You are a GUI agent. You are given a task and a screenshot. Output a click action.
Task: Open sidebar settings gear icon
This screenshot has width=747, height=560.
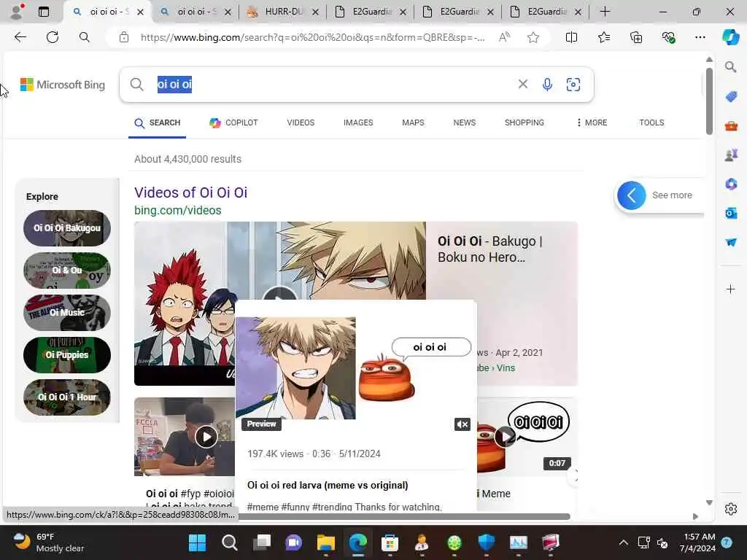731,509
